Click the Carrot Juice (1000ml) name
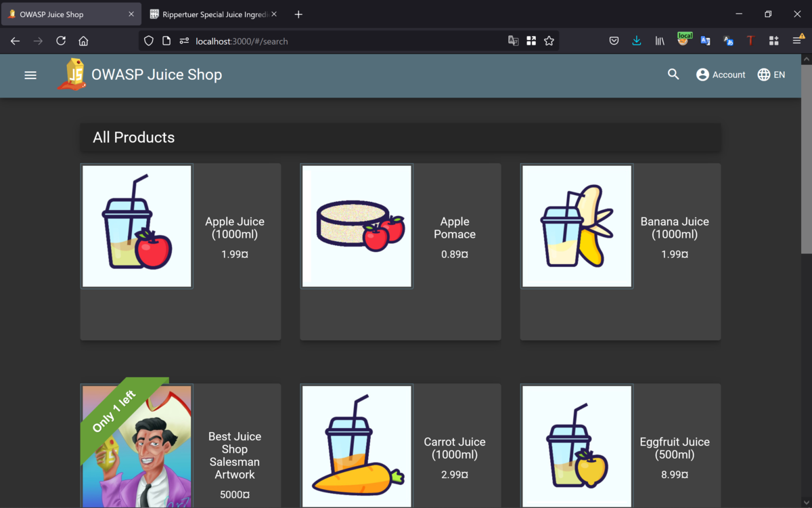The height and width of the screenshot is (508, 812). point(455,448)
